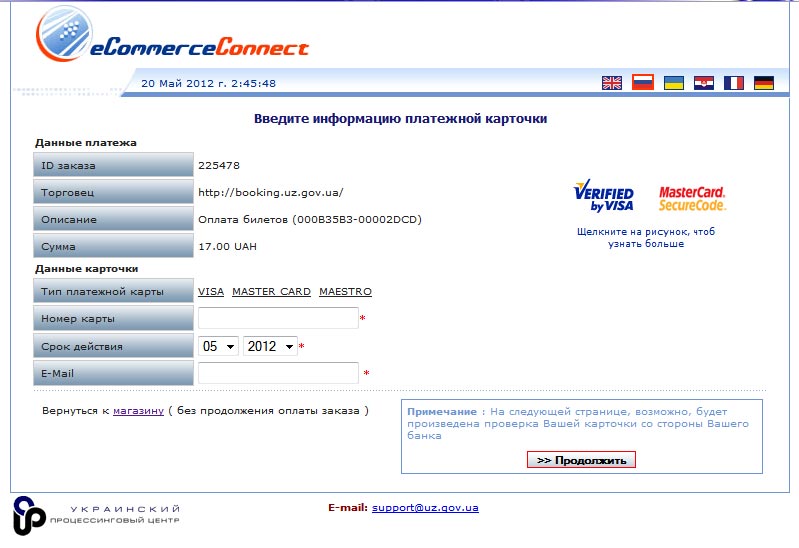The width and height of the screenshot is (799, 548).
Task: Click the support@uz.gov.ua email link
Action: (x=425, y=508)
